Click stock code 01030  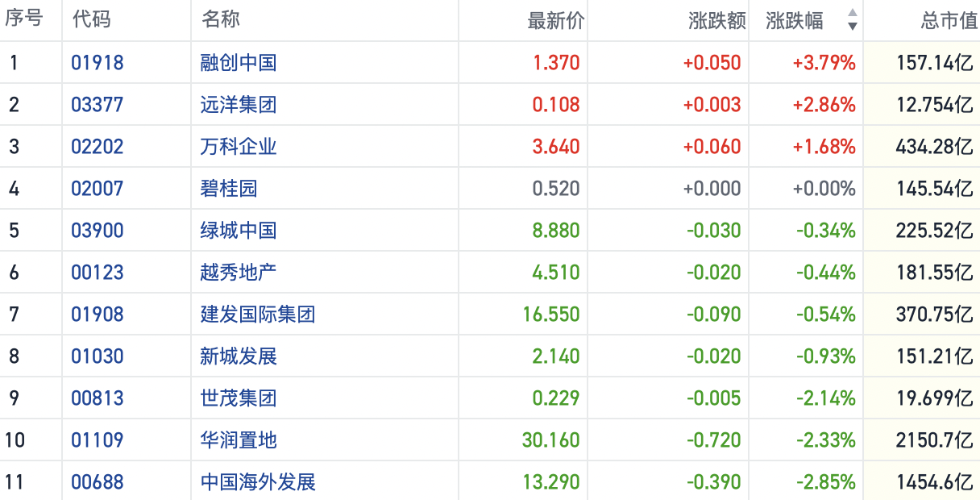coord(98,356)
